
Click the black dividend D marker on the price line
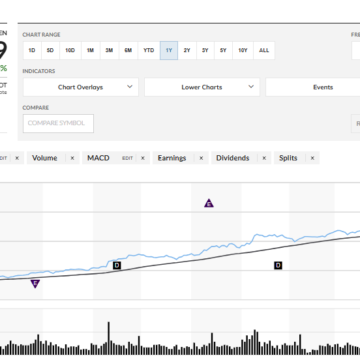(x=117, y=265)
